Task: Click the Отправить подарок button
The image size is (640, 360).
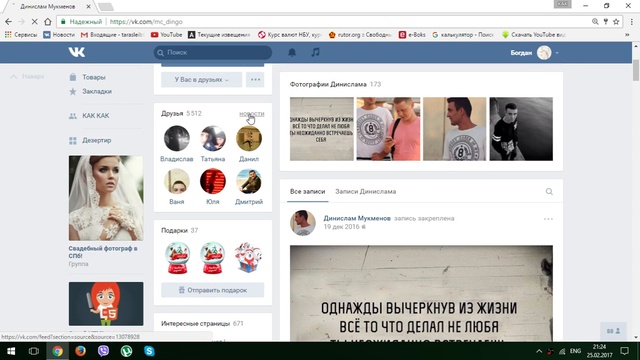Action: coord(213,290)
